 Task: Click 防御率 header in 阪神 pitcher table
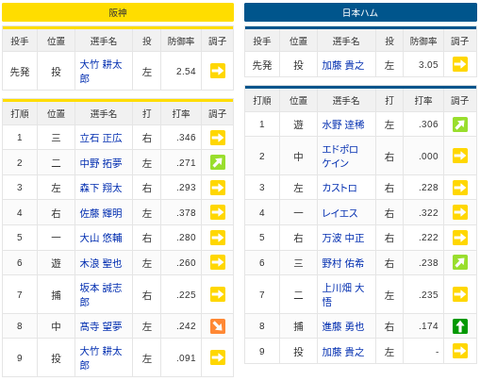pos(181,41)
